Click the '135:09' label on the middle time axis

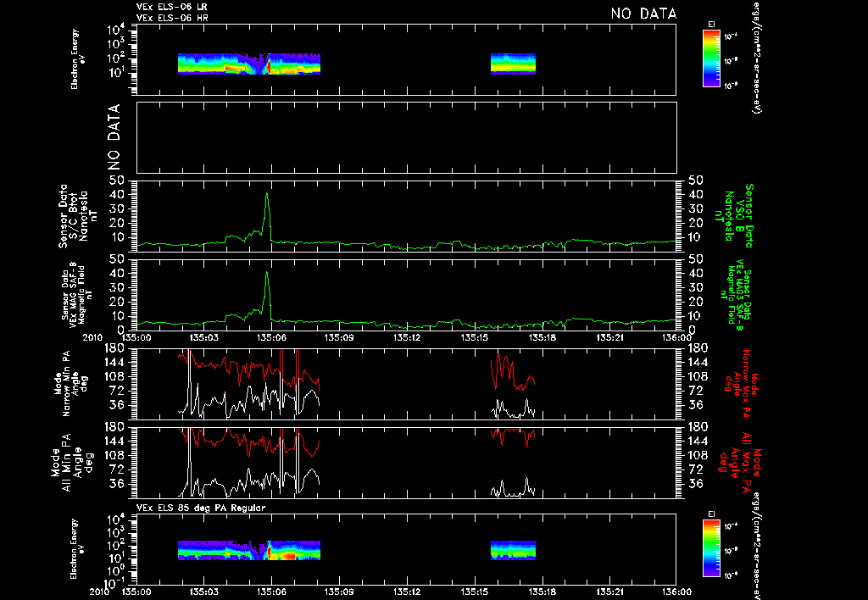[x=339, y=337]
